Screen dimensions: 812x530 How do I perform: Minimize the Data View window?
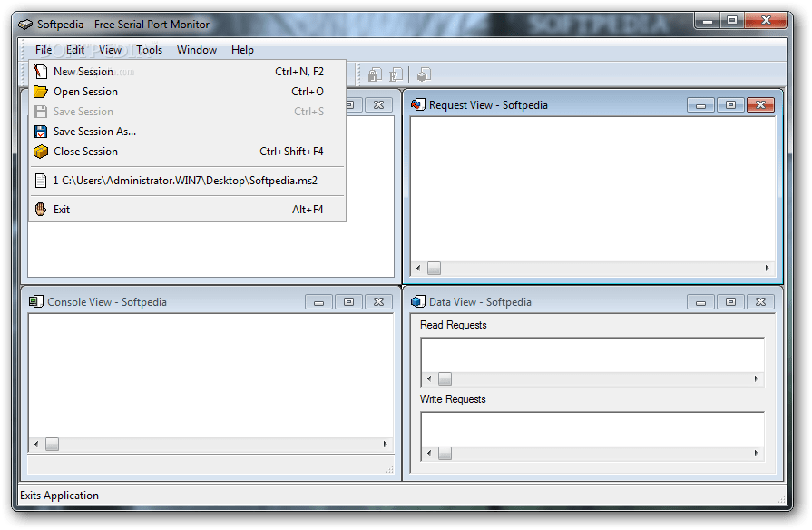700,302
